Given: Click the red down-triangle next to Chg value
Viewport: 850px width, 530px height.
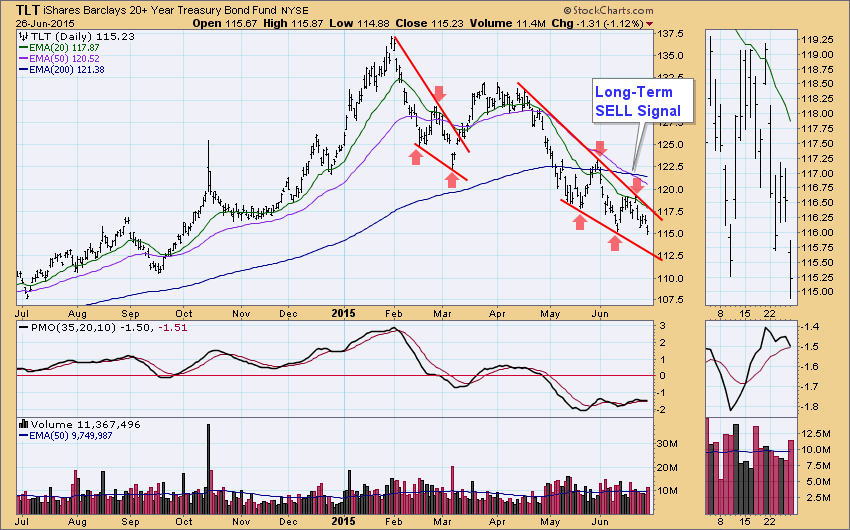Looking at the screenshot, I should point(649,24).
